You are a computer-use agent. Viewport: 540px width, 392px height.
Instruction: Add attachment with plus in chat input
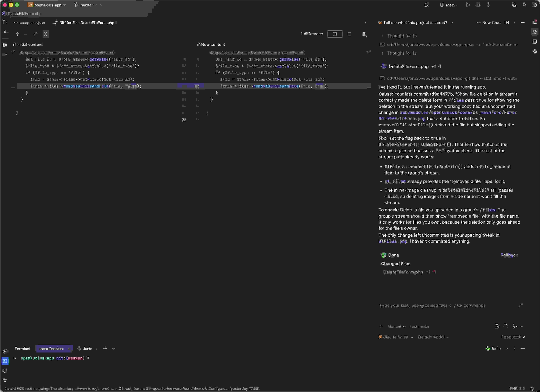381,326
